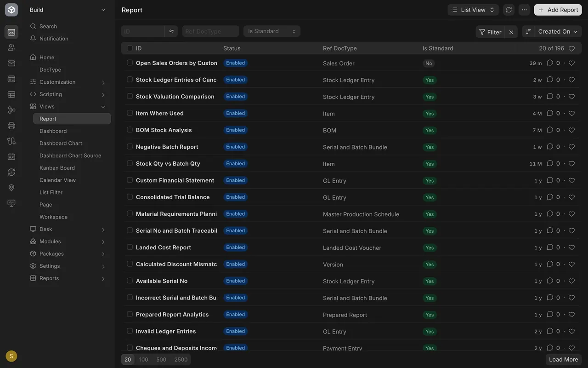588x368 pixels.
Task: Click the comment icon on BOM Stock Analysis row
Action: [550, 130]
